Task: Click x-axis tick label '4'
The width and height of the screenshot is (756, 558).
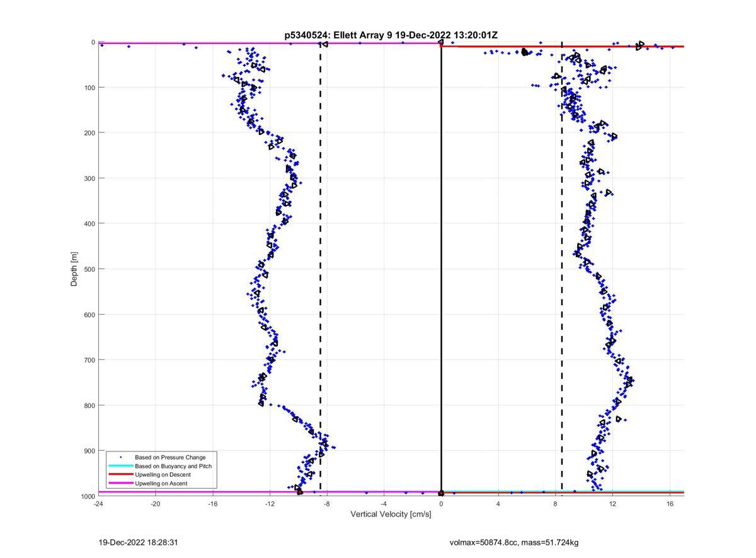Action: click(498, 504)
